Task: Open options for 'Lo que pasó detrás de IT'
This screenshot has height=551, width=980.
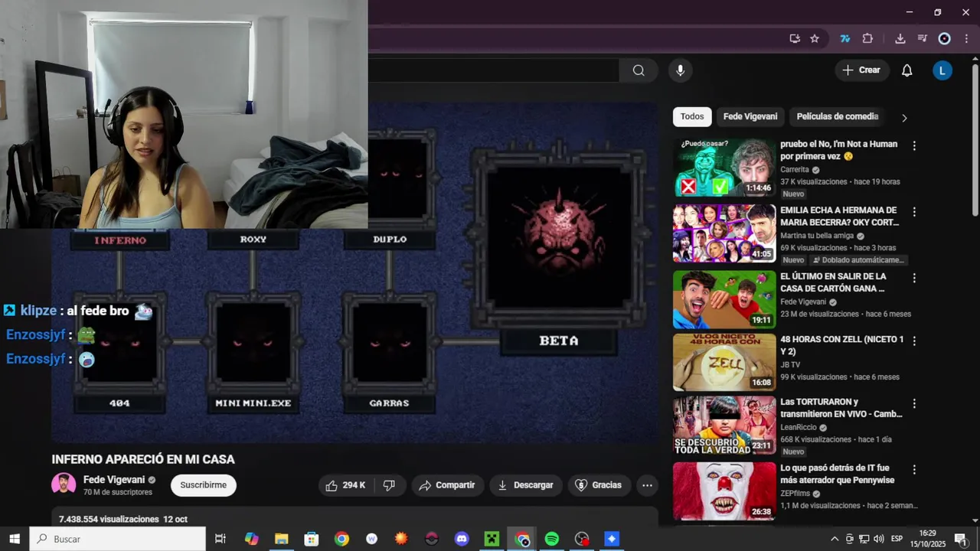Action: (x=914, y=469)
